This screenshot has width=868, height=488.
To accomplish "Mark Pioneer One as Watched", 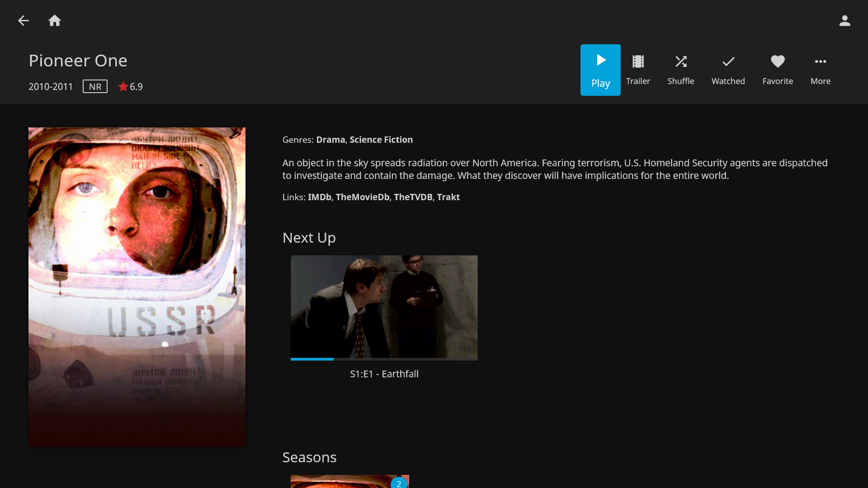I will point(728,70).
